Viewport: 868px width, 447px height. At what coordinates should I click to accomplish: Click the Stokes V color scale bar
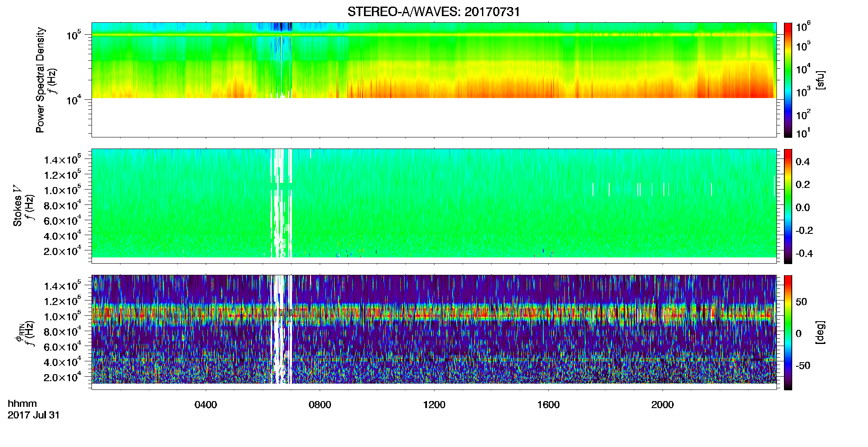[x=788, y=206]
